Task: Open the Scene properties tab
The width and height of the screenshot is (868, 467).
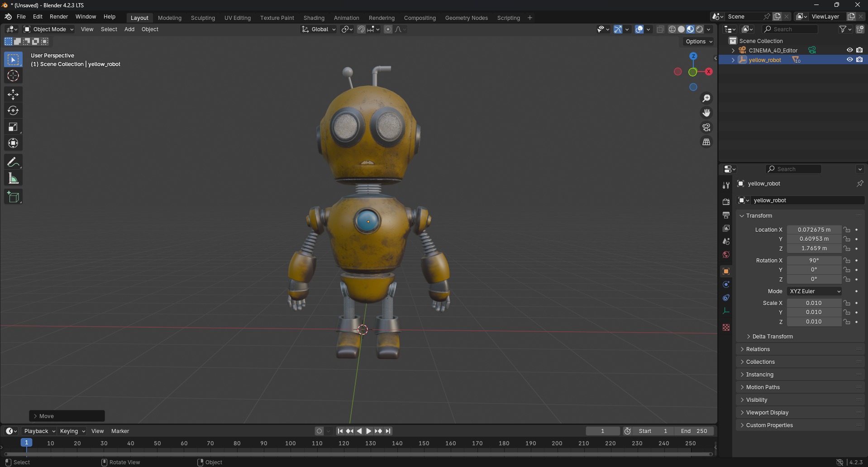Action: tap(726, 242)
